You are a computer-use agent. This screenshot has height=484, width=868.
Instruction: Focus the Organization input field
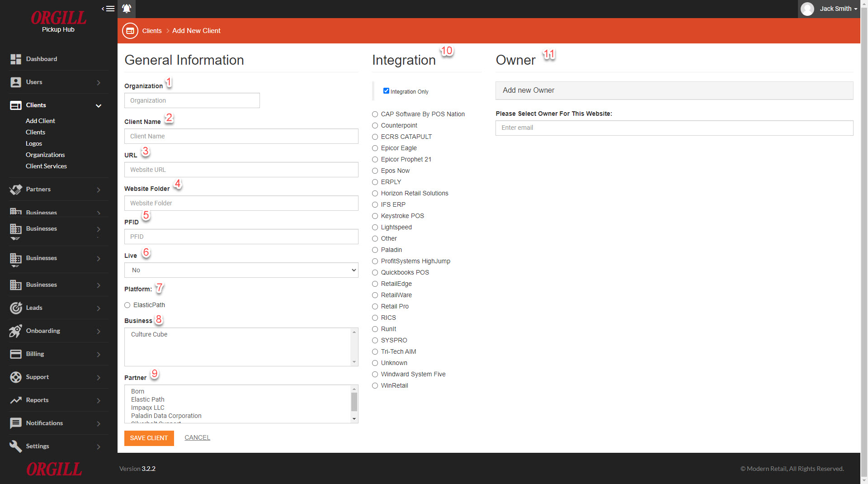click(x=192, y=100)
